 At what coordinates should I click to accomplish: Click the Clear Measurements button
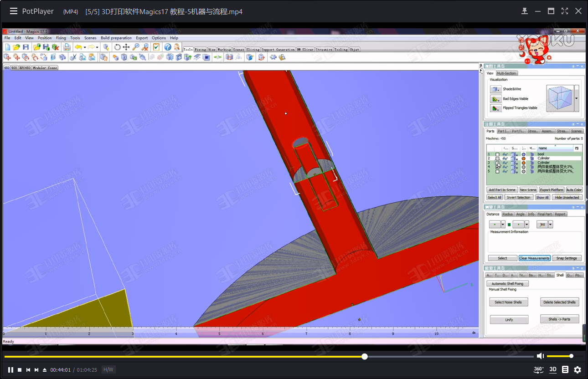coord(535,258)
